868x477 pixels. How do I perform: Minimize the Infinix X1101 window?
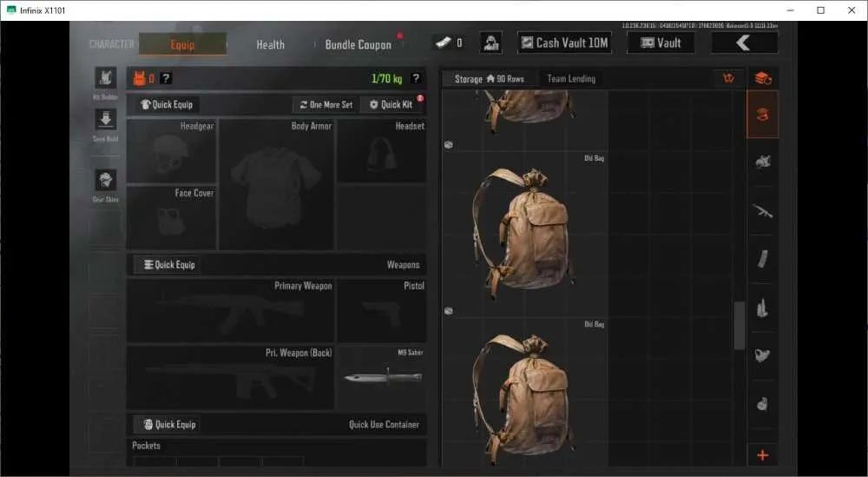pyautogui.click(x=791, y=10)
